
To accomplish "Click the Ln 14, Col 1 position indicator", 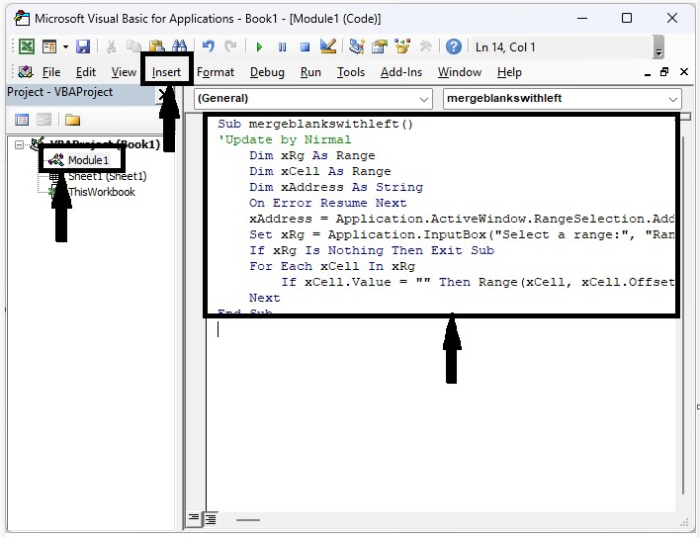I will [x=505, y=47].
